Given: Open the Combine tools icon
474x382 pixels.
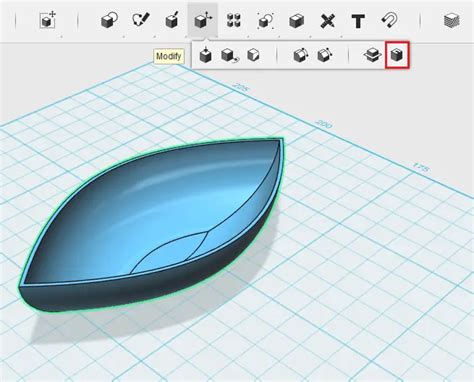Looking at the screenshot, I should (296, 21).
